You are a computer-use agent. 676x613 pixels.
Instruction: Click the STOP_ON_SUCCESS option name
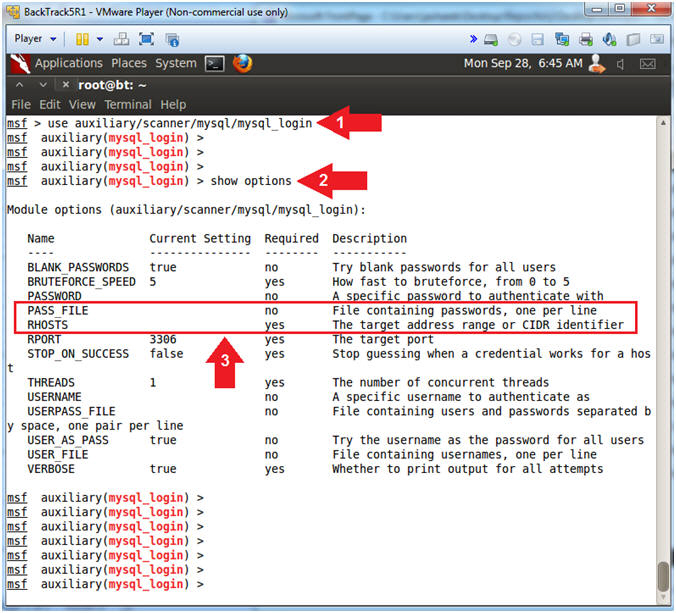pyautogui.click(x=78, y=354)
